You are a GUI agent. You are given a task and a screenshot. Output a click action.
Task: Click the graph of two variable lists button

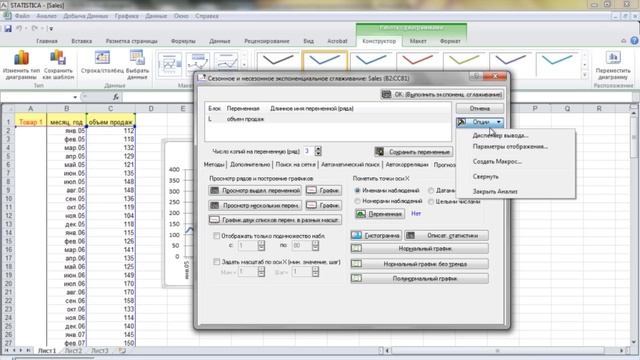click(x=275, y=220)
